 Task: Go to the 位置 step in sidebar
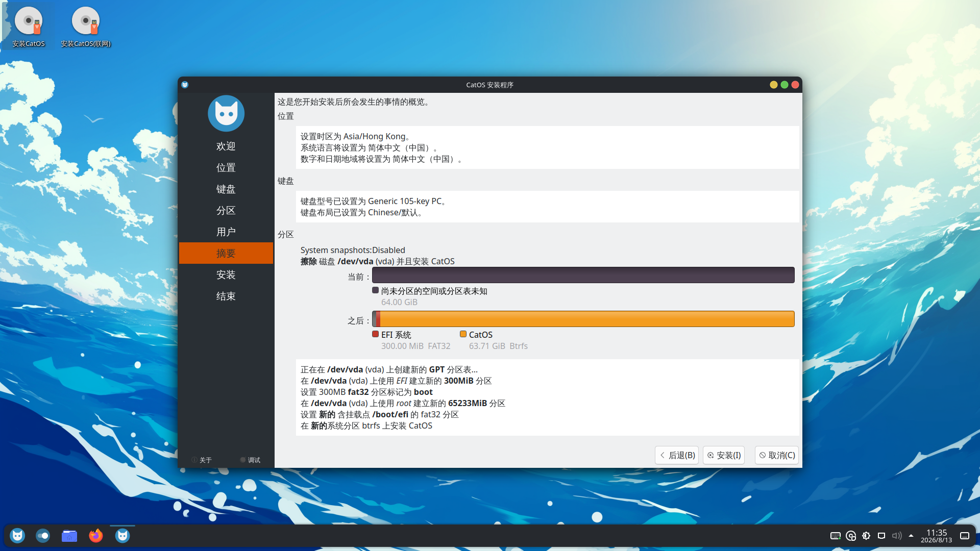(226, 168)
